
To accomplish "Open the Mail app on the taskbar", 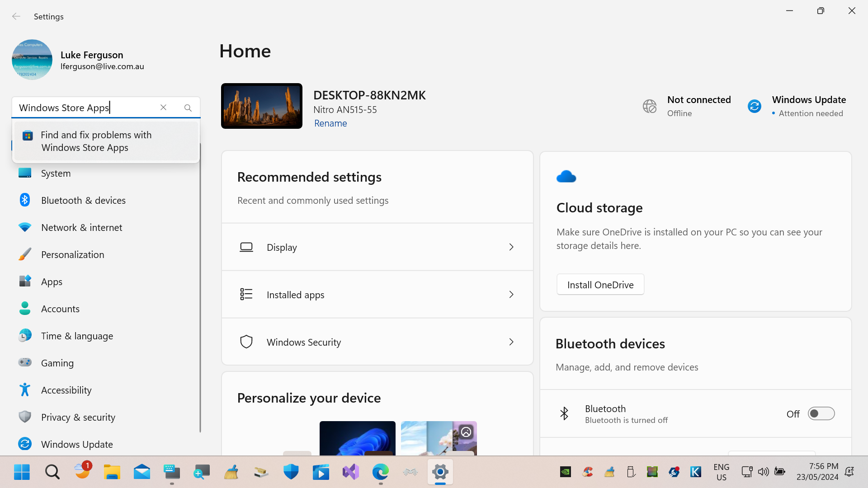I will coord(142,472).
